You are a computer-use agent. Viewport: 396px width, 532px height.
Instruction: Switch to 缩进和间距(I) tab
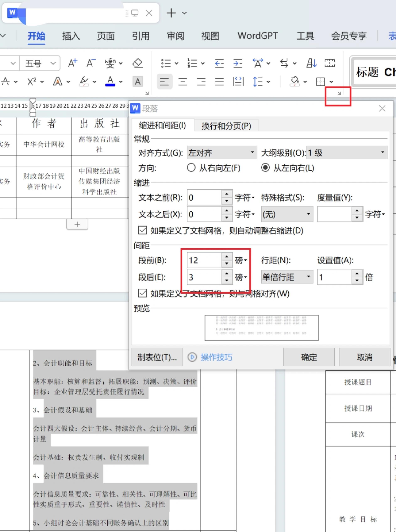pos(162,125)
